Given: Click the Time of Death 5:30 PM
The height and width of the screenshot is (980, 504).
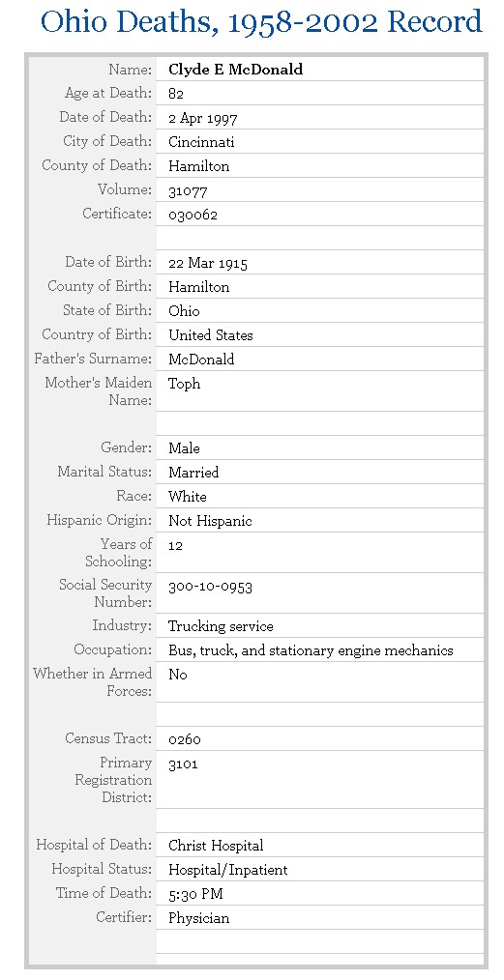Looking at the screenshot, I should (x=195, y=894).
